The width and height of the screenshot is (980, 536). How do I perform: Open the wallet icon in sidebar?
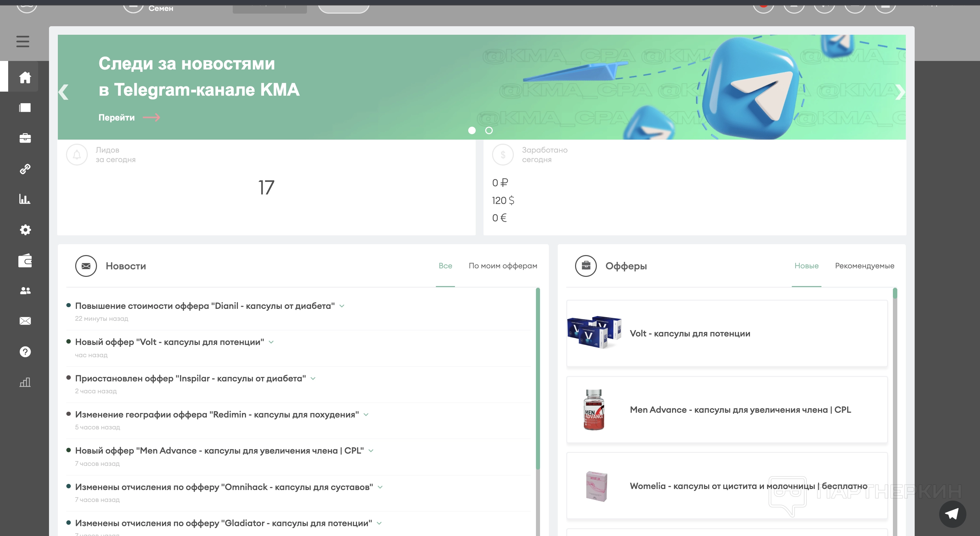click(x=25, y=261)
